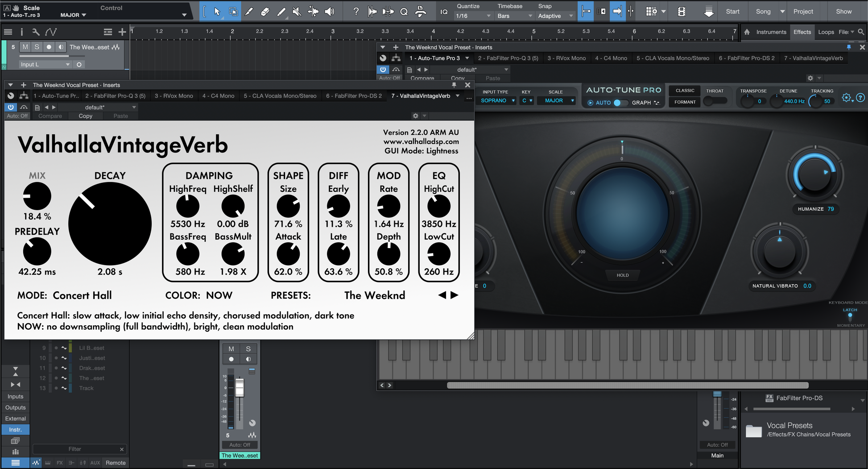Expand the Input L channel dropdown
The height and width of the screenshot is (469, 868).
45,64
